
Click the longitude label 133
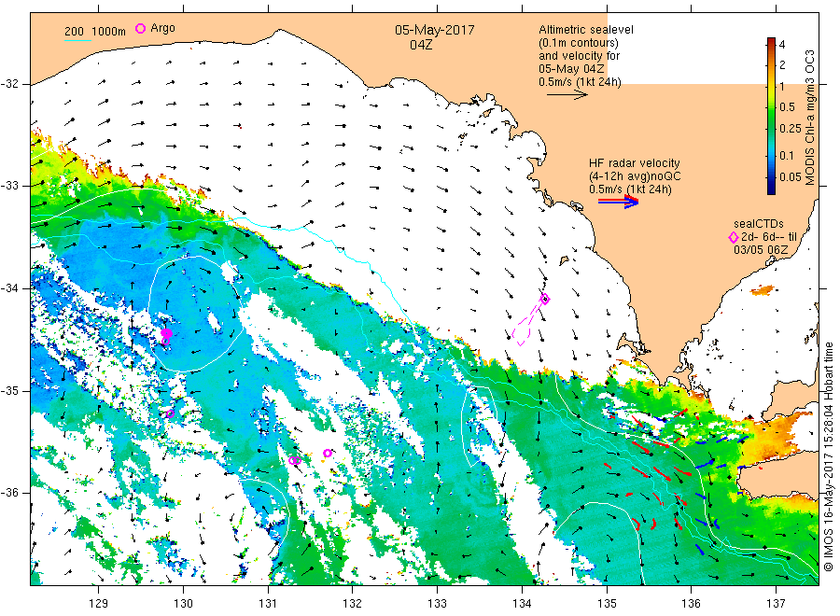[x=437, y=604]
